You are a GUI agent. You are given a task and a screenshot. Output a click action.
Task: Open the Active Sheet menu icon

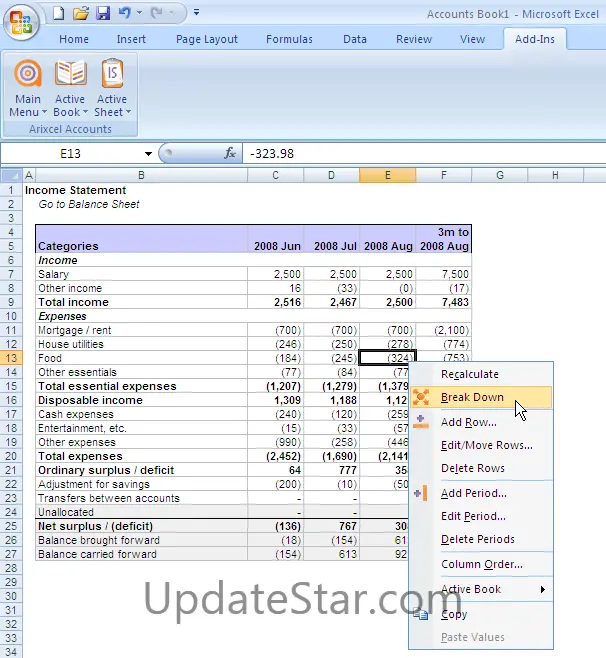coord(112,88)
